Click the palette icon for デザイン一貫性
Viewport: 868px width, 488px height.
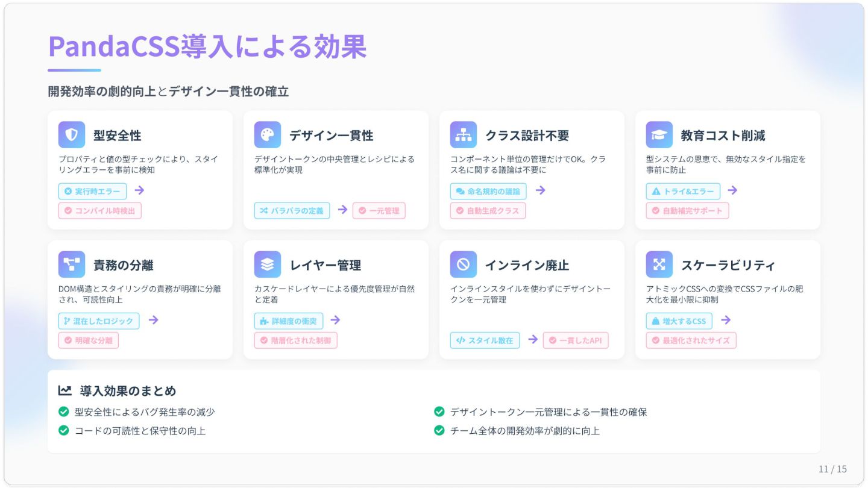[267, 135]
